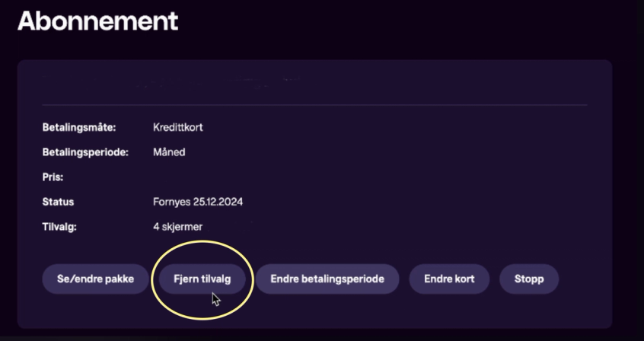Click the horizontal divider line in card
The image size is (644, 341).
(314, 105)
